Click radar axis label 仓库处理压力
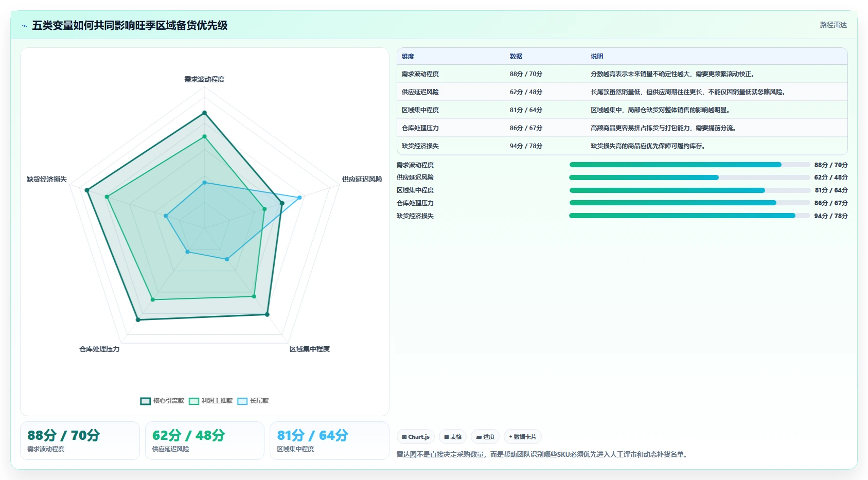Screen dimensions: 868x480 99,349
